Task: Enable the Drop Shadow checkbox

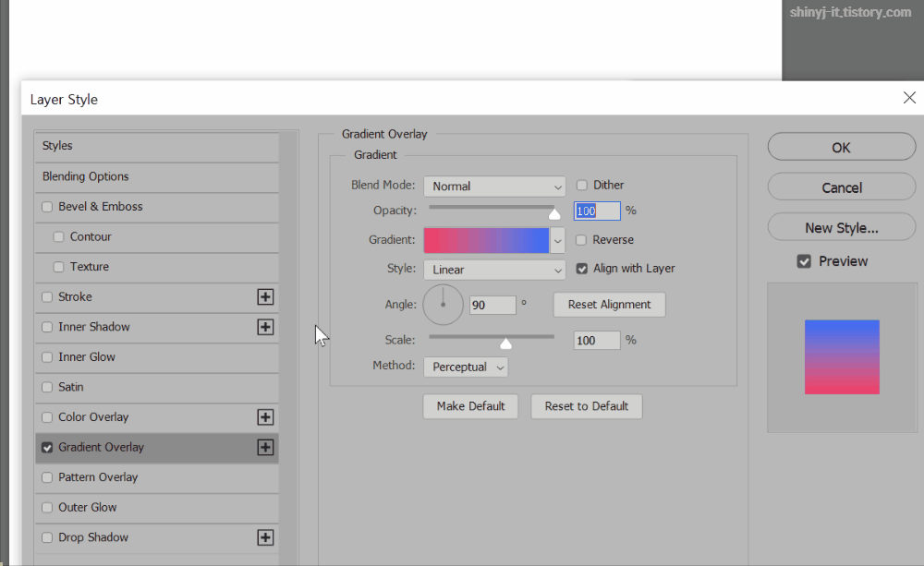Action: coord(47,537)
